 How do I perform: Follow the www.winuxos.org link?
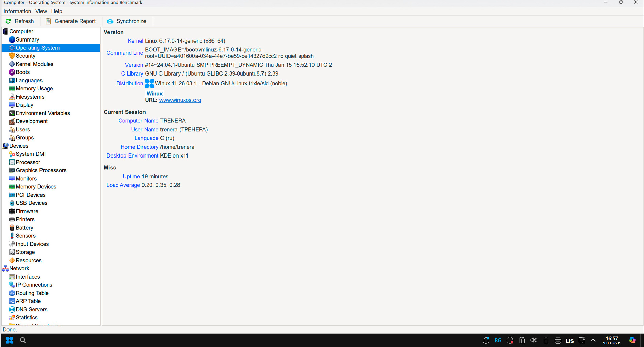(x=180, y=100)
